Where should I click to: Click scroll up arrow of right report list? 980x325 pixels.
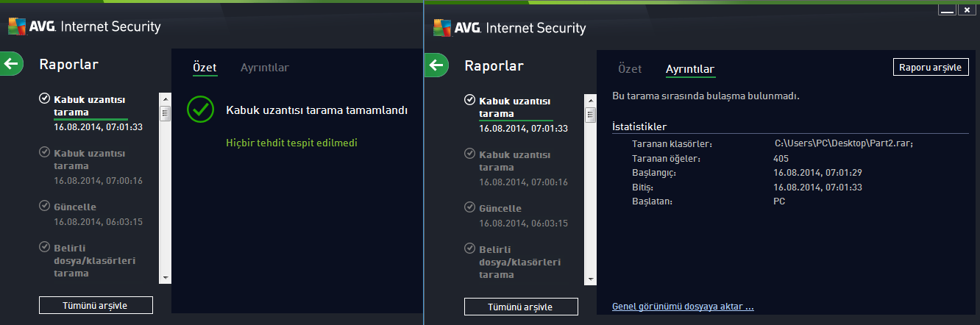click(x=591, y=99)
